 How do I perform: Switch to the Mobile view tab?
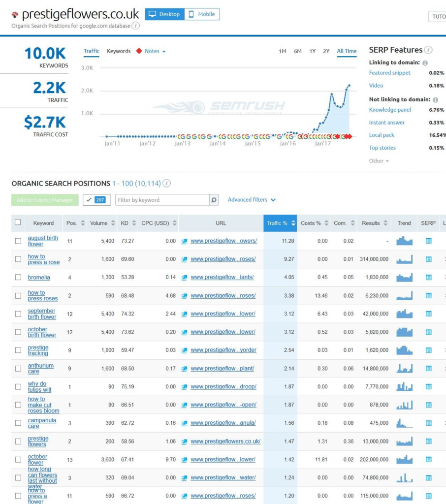point(202,14)
